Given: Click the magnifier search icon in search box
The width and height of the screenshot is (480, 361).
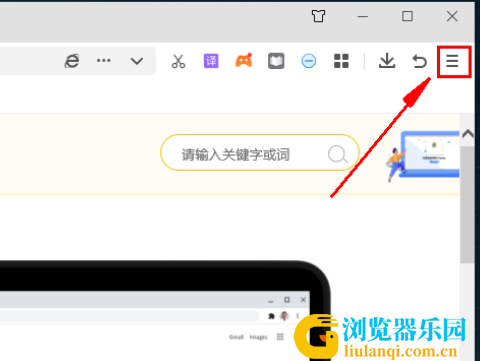Looking at the screenshot, I should click(338, 154).
